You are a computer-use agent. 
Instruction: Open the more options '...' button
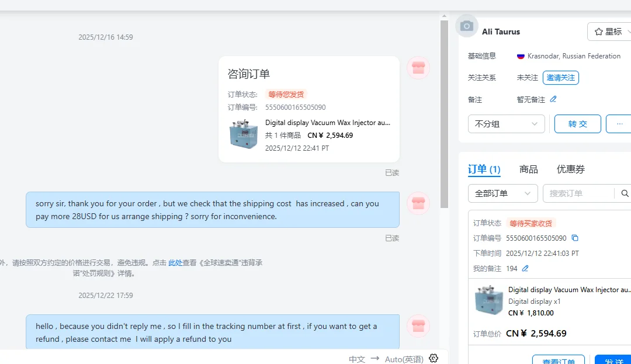pos(619,124)
